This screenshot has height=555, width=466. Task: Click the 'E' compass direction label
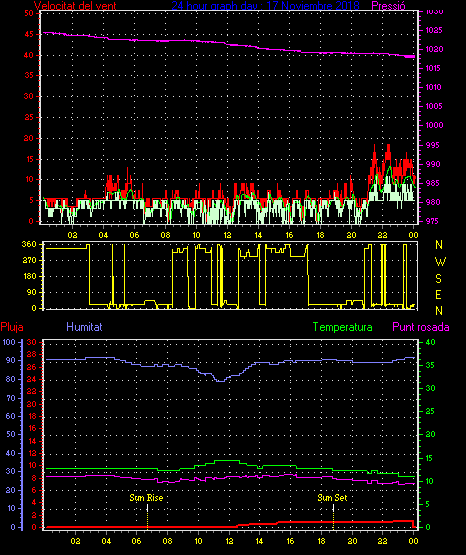438,295
